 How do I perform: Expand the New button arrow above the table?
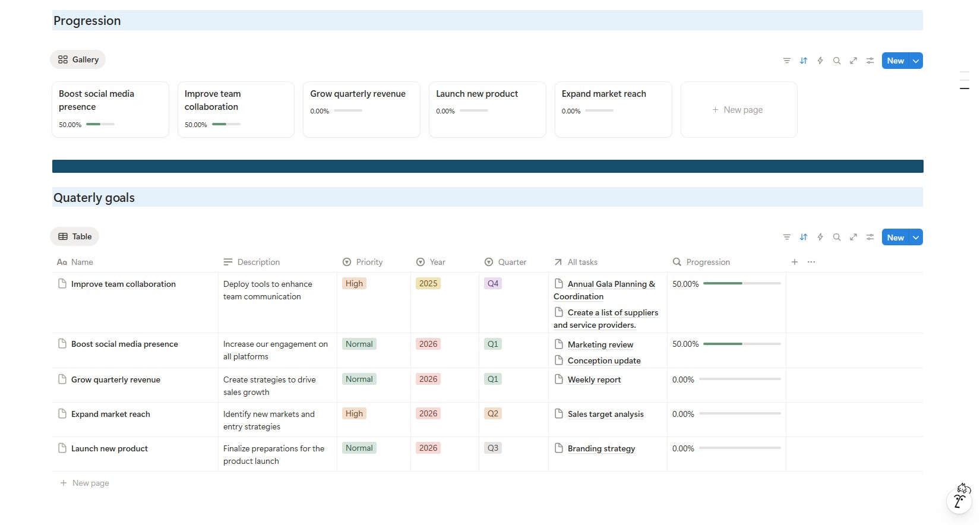[x=916, y=238]
